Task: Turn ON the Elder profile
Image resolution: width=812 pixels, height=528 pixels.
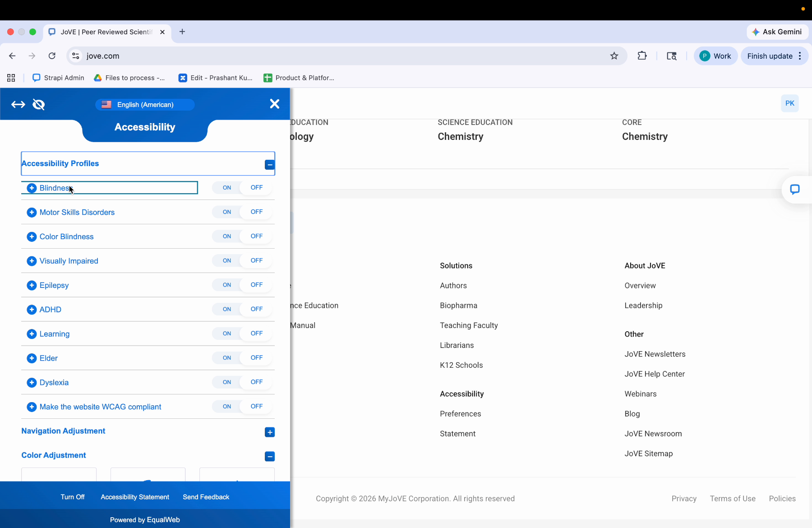Action: [x=227, y=358]
